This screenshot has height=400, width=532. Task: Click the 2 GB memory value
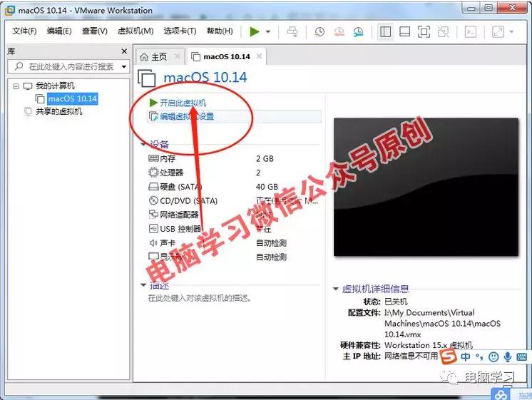pyautogui.click(x=265, y=158)
